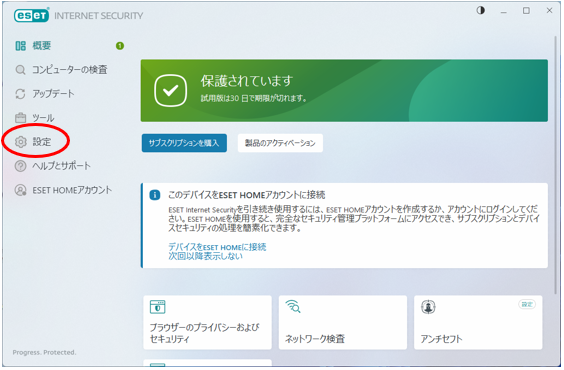Click the 製品のアクティベーション button
The height and width of the screenshot is (370, 564).
[280, 143]
